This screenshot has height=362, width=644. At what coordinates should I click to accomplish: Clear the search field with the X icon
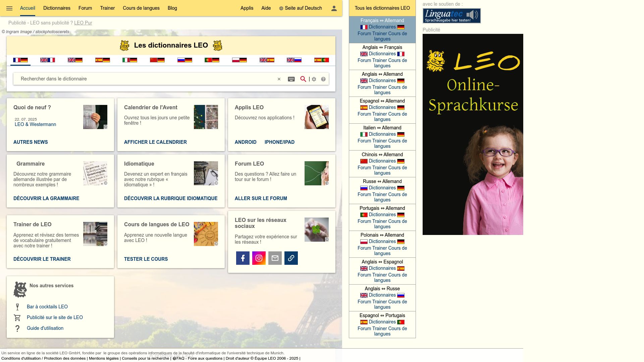click(279, 79)
